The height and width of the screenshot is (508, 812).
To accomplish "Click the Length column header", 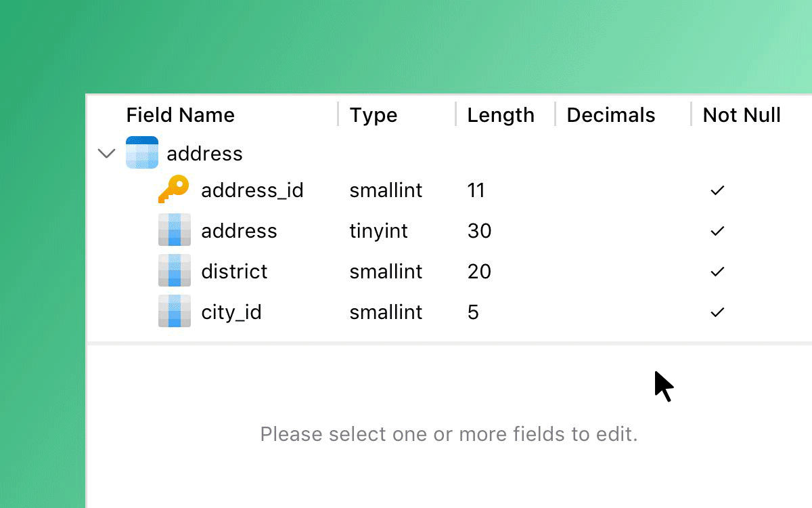I will (x=501, y=115).
